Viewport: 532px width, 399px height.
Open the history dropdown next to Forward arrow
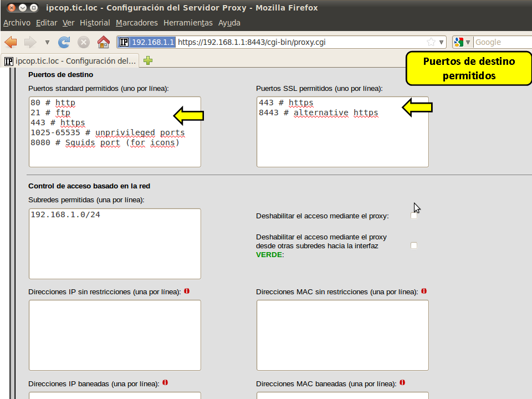point(47,42)
